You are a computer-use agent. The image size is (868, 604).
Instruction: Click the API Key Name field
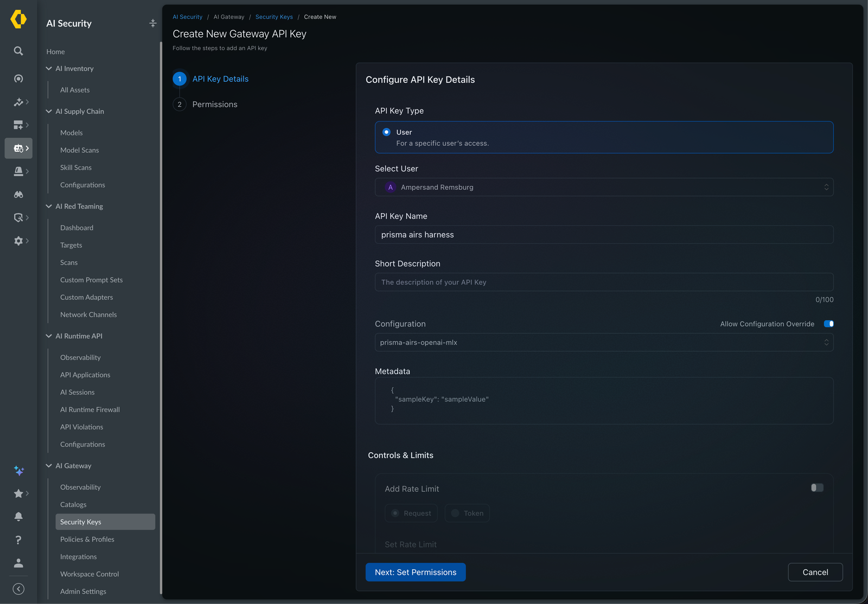(x=604, y=235)
